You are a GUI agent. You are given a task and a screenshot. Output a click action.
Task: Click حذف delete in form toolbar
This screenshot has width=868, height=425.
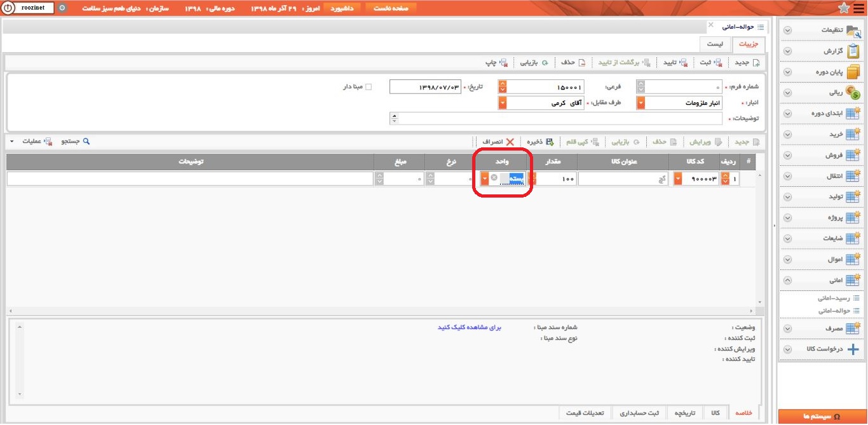point(573,62)
